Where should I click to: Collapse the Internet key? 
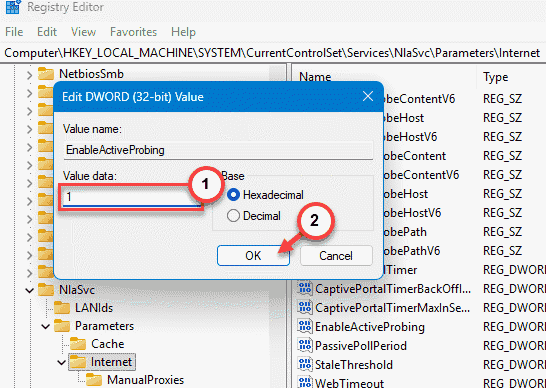pyautogui.click(x=62, y=363)
